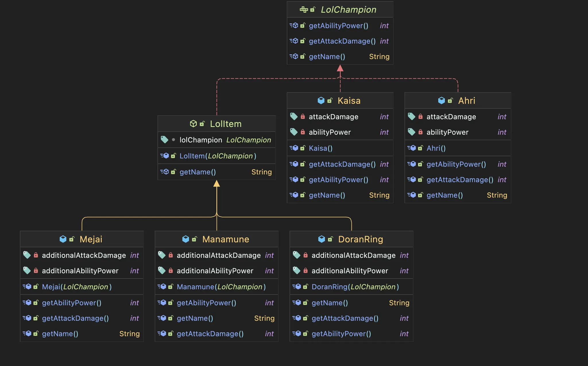The height and width of the screenshot is (366, 588).
Task: Click the field icon beside lolChampion
Action: coord(164,140)
